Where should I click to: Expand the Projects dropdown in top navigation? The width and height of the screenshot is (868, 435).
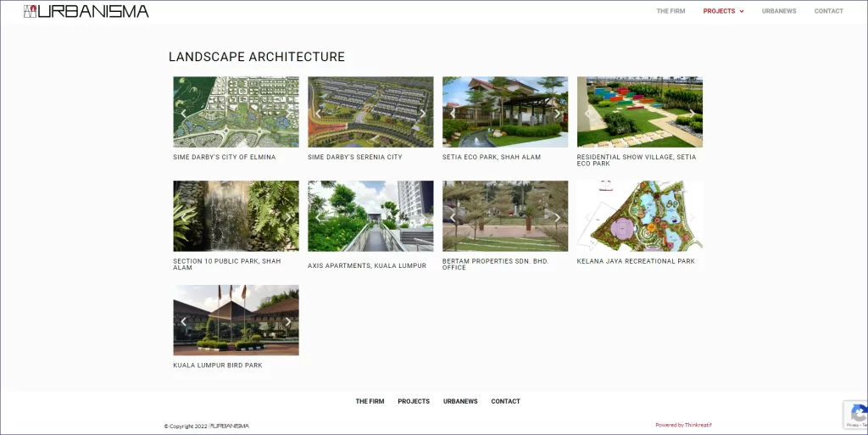coord(723,11)
